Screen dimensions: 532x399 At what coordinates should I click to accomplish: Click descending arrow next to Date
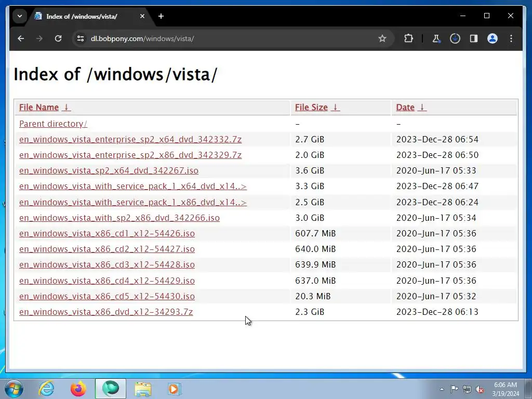(422, 107)
